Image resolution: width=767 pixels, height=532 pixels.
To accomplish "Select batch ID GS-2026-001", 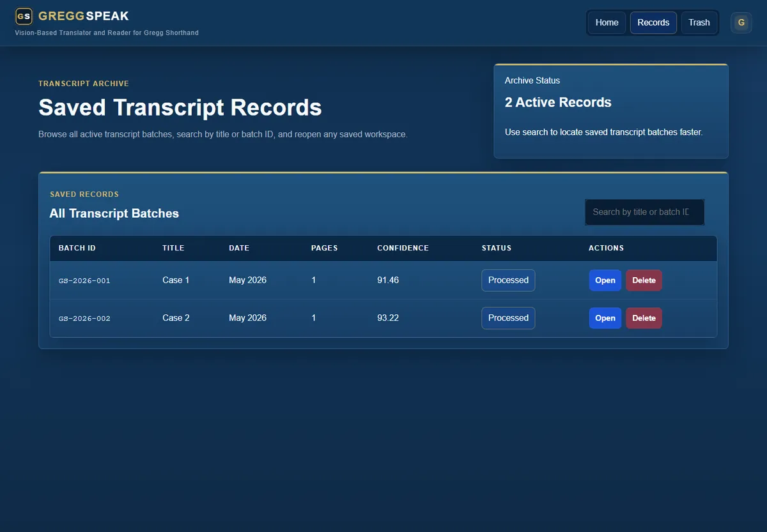I will click(84, 280).
